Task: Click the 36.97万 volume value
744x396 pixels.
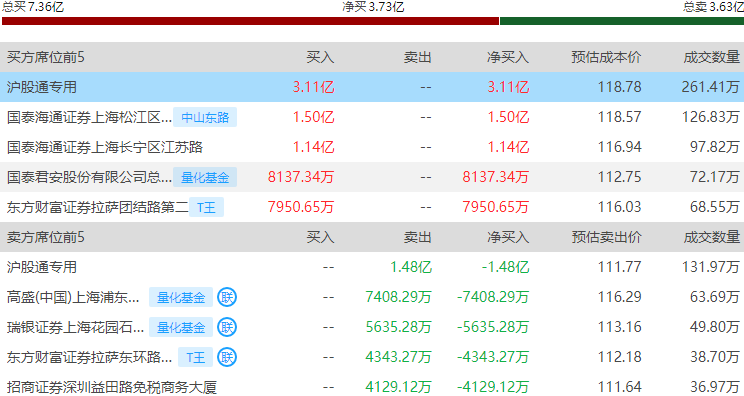Action: pos(715,387)
